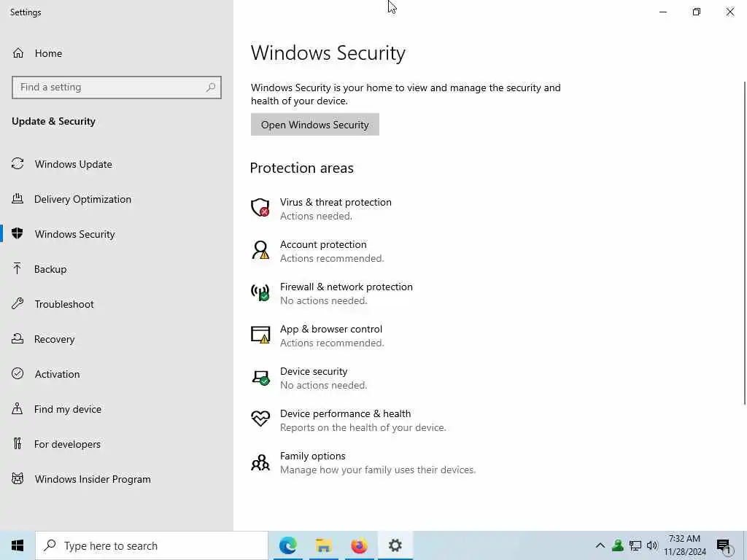
Task: Click the Account protection person icon
Action: 260,250
